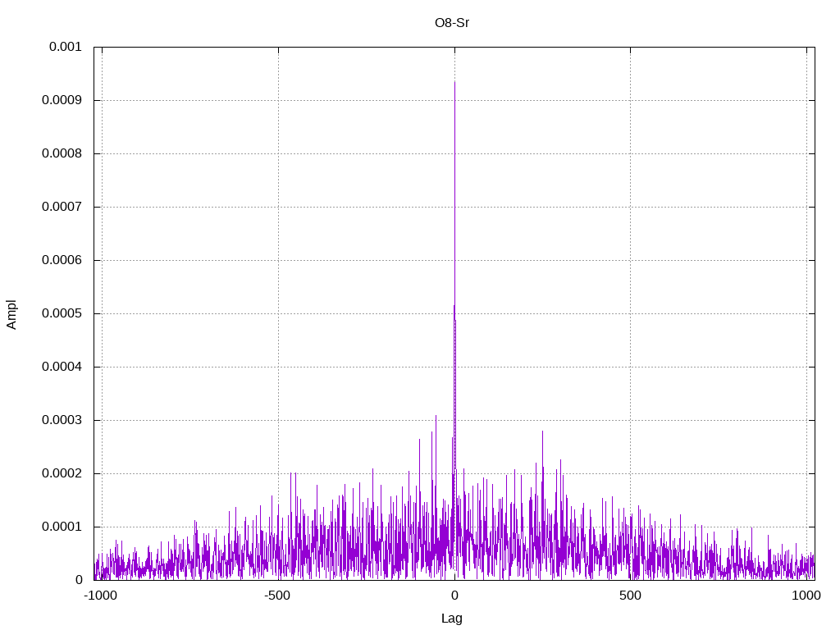Click the y-axis tick value 0.001

(66, 47)
